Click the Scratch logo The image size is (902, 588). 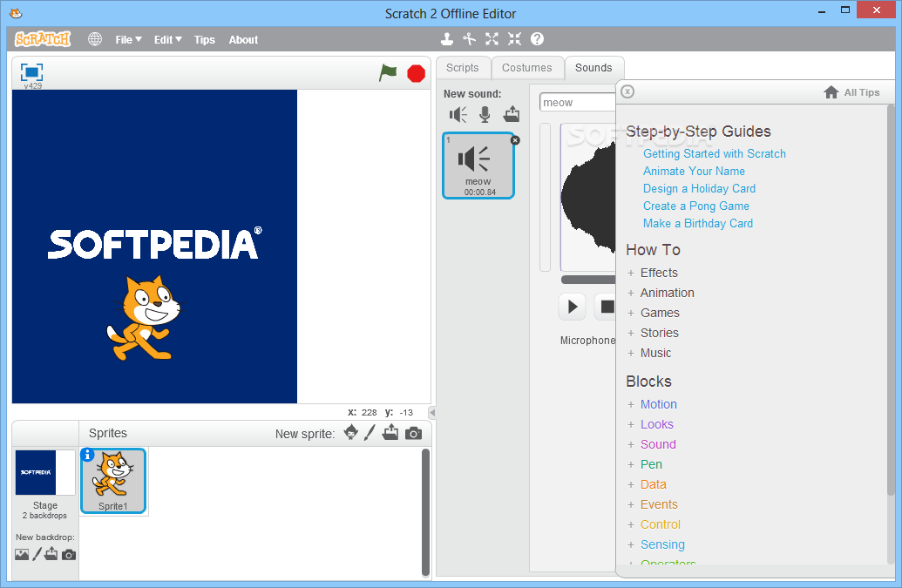(43, 39)
